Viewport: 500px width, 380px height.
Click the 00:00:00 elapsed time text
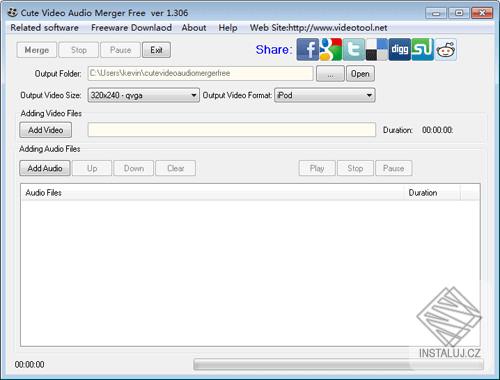tap(30, 364)
